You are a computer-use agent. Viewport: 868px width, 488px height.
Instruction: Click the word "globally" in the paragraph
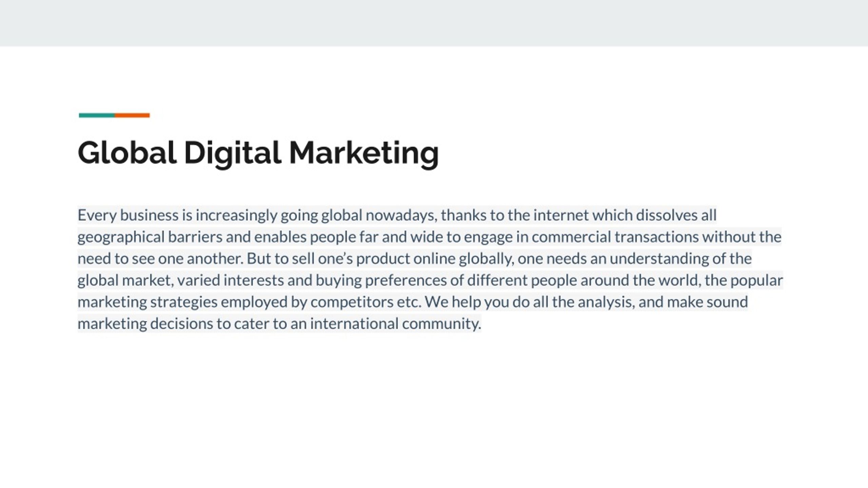(486, 259)
